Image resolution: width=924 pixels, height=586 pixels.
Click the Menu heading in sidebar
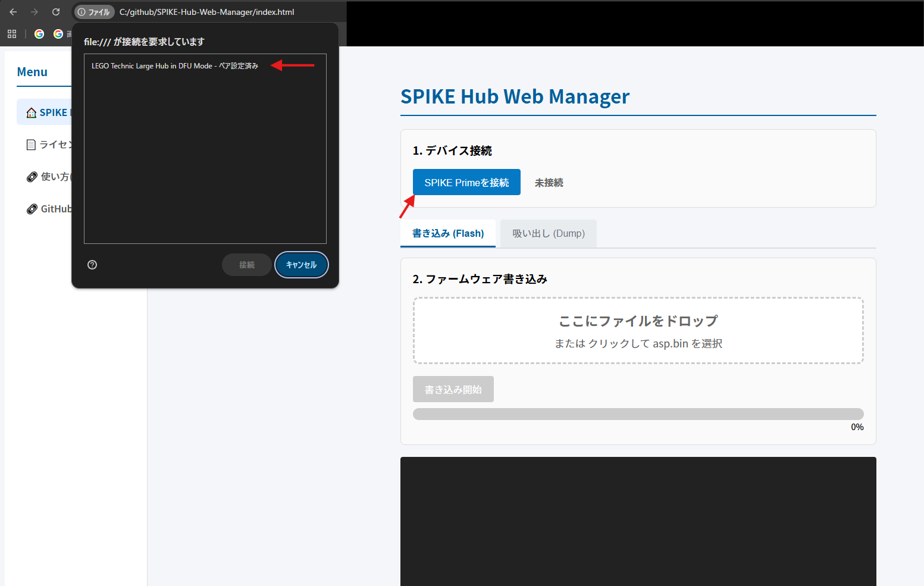32,72
